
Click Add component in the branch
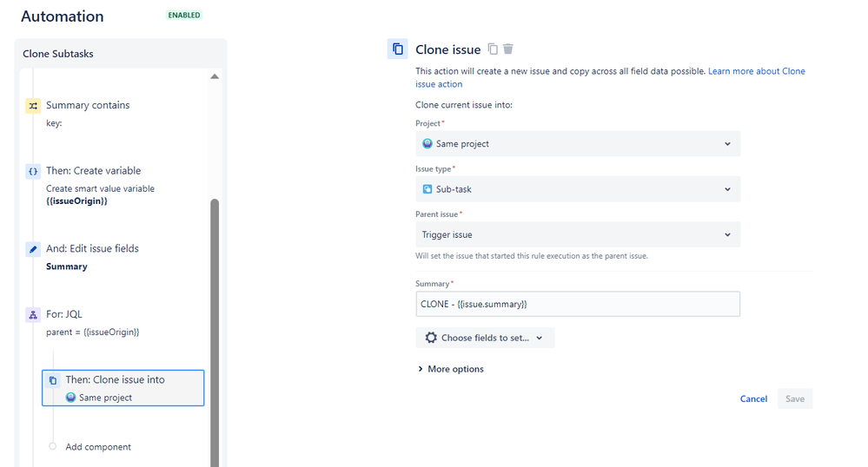tap(98, 447)
